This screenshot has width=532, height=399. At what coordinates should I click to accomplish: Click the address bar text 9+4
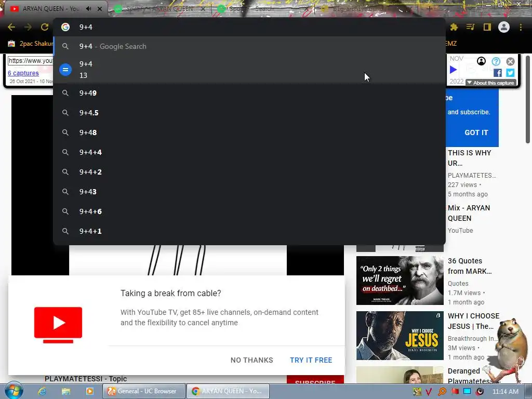(x=86, y=27)
